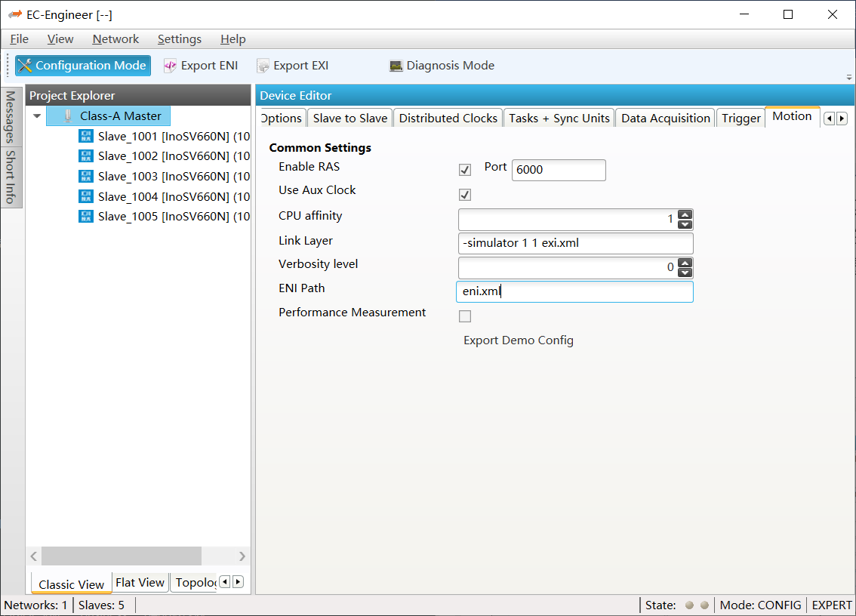Switch to the Slave to Slave tab
Screen dimensions: 856x616
(x=350, y=118)
